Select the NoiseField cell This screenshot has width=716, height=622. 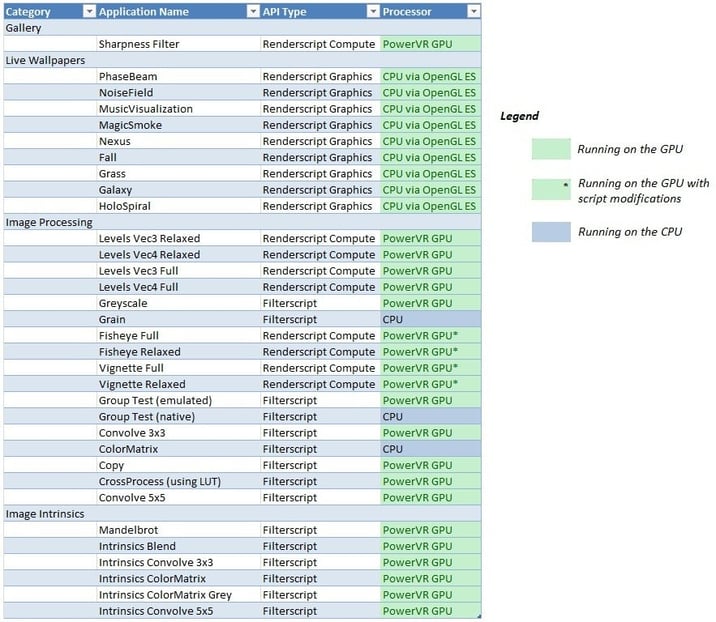click(179, 93)
